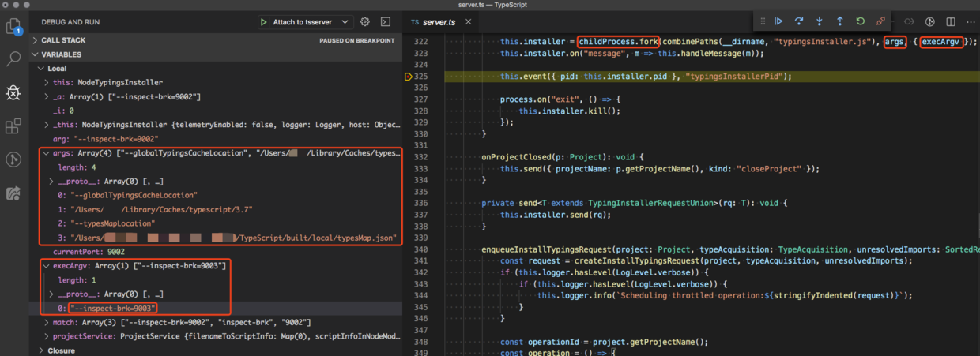Split the editor to the right
980x356 pixels.
click(951, 22)
